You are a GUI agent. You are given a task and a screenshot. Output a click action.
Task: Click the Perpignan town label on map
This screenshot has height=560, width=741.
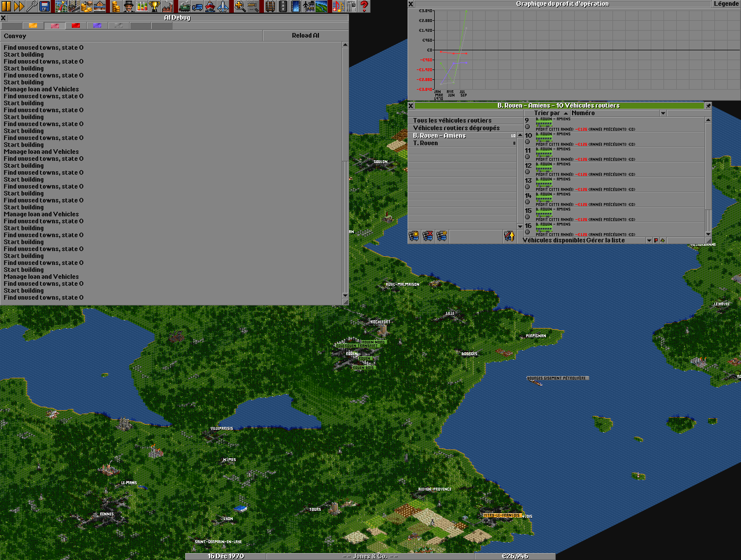pos(535,336)
